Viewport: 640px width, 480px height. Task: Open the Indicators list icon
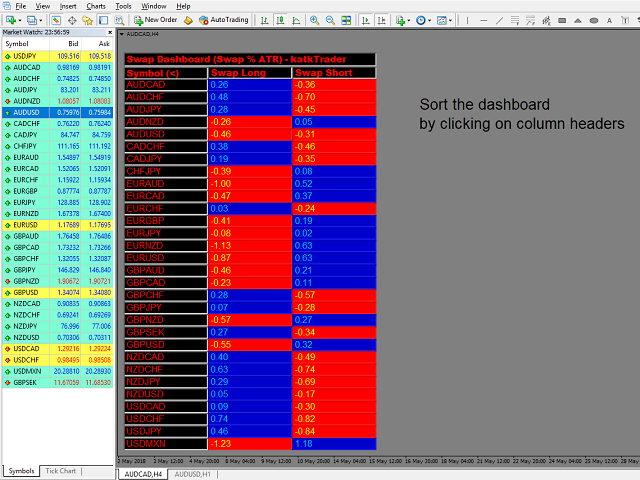tap(400, 20)
